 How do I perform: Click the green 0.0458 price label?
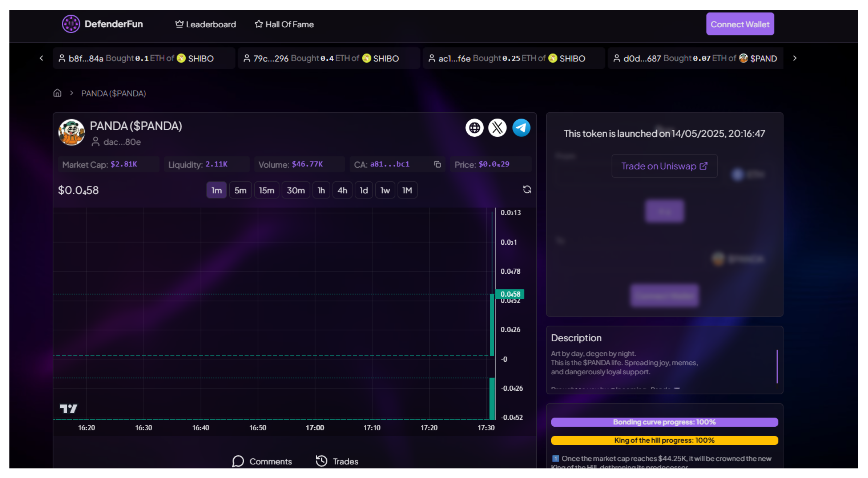[x=510, y=294]
